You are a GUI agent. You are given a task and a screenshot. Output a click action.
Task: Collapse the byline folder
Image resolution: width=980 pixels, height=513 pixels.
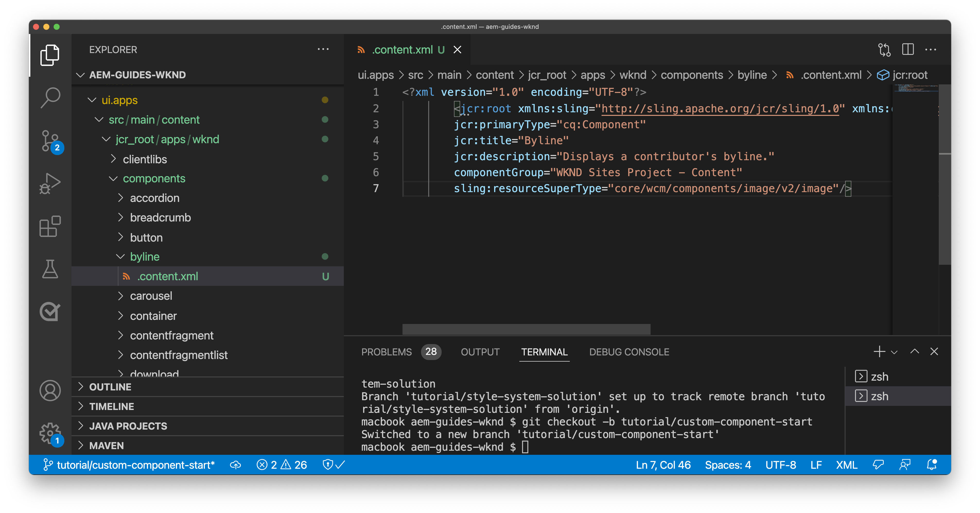[145, 257]
